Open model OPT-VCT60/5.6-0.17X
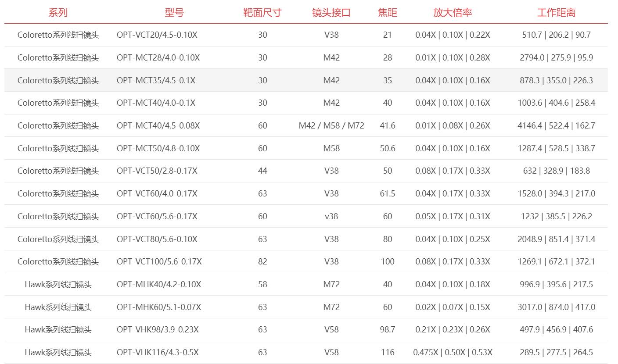This screenshot has height=364, width=618. [x=157, y=216]
